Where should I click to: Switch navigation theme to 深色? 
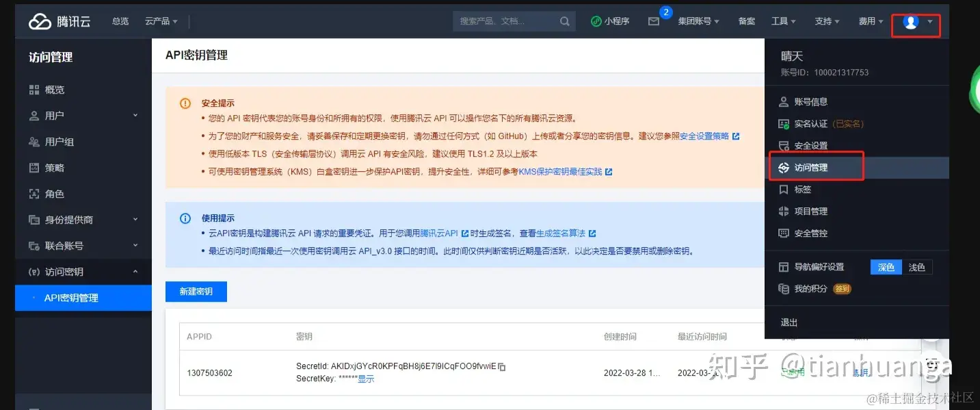(x=886, y=267)
